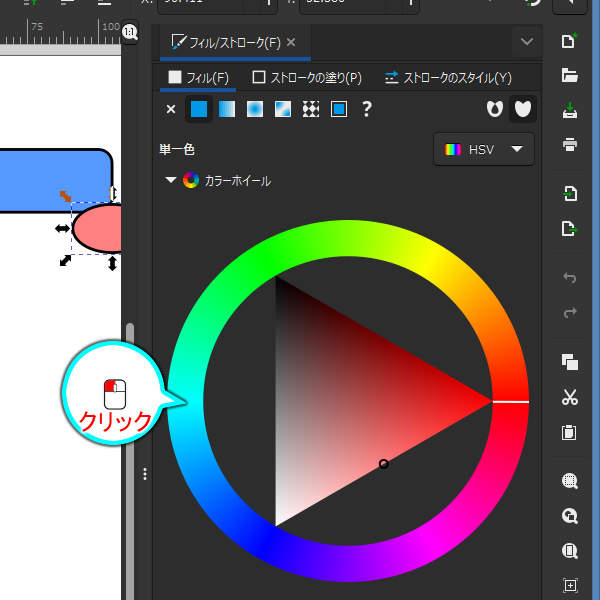
Task: Open the HSV color mode dropdown
Action: 484,149
